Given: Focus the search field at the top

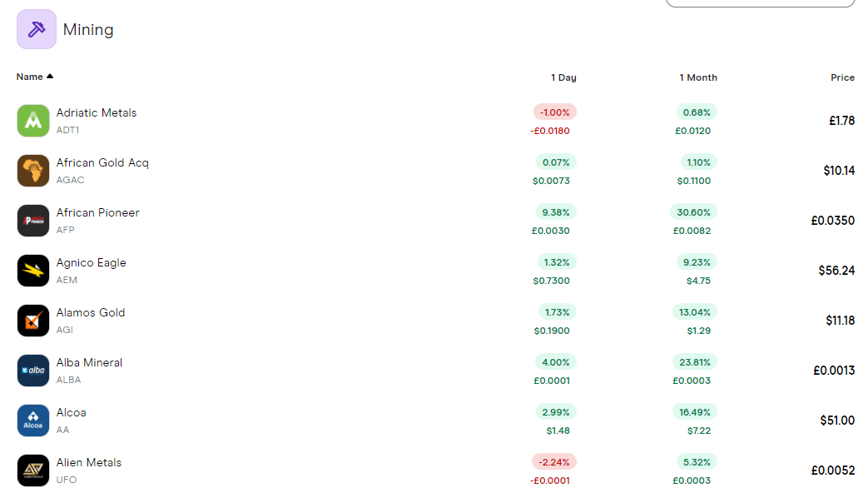Looking at the screenshot, I should tap(761, 2).
